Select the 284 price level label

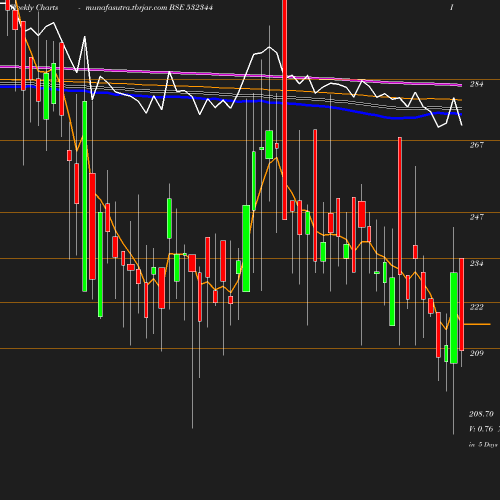pyautogui.click(x=476, y=84)
